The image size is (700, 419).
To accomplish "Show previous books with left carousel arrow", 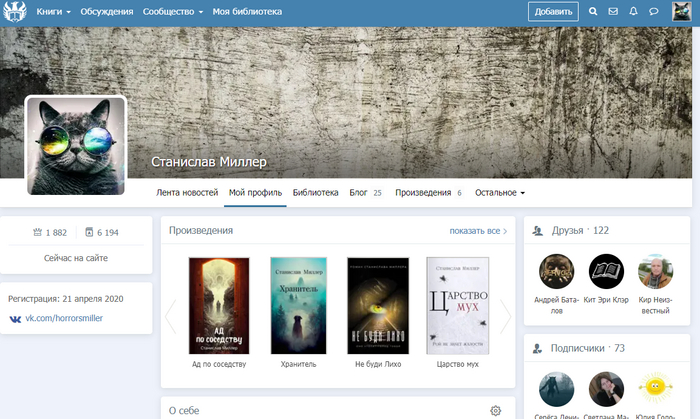I will 171,316.
